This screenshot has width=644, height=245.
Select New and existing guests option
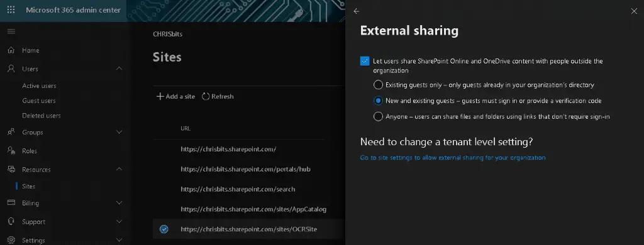coord(378,101)
